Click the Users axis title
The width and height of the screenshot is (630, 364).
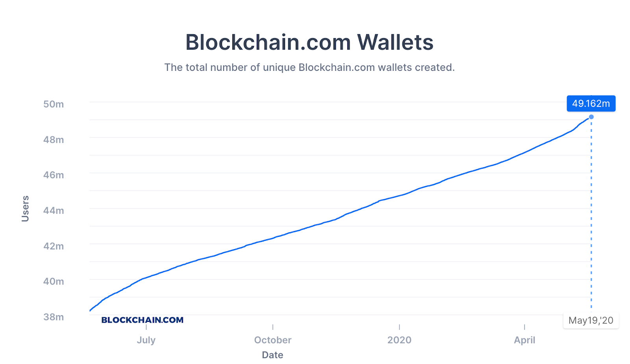25,209
